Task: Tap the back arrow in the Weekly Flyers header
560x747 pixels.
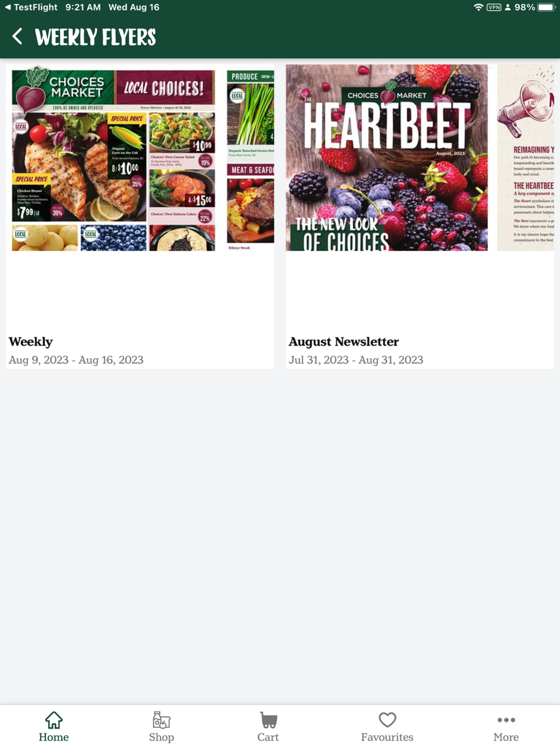Action: [x=17, y=37]
